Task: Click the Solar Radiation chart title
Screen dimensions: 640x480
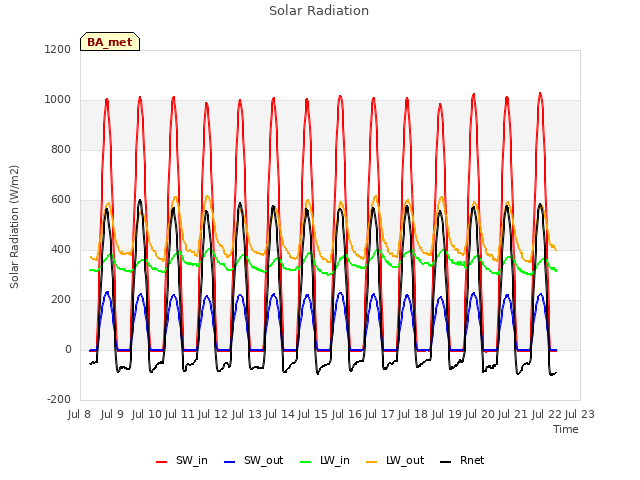Action: click(319, 11)
